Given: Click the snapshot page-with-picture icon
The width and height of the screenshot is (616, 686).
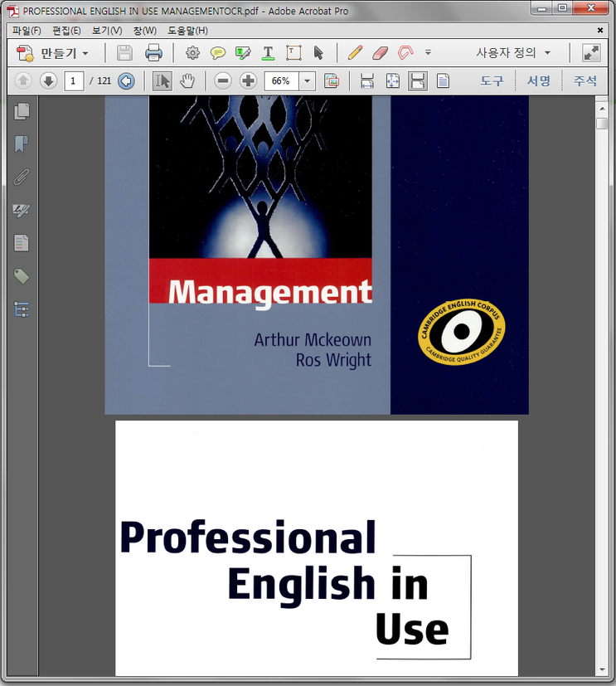Looking at the screenshot, I should point(332,81).
